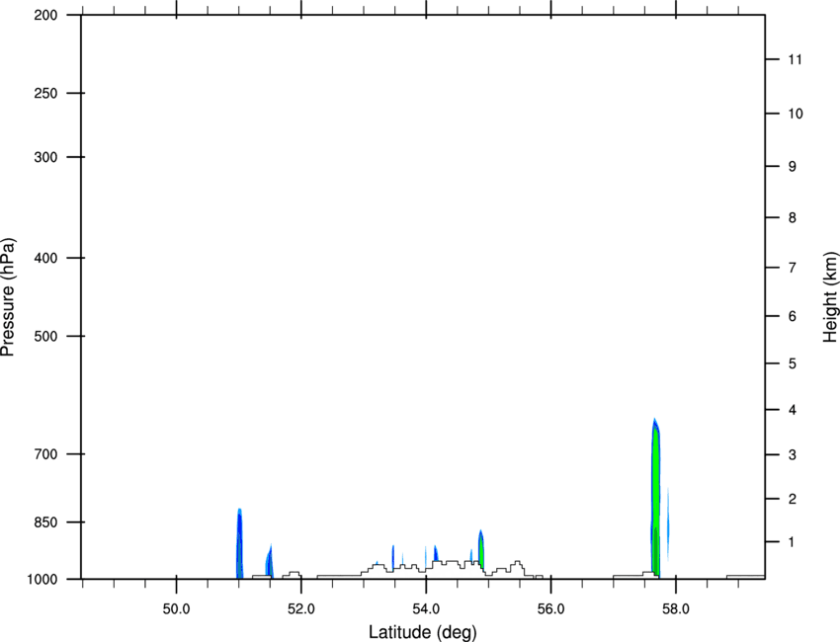Pick the 11 km height label
Image resolution: width=840 pixels, height=642 pixels.
796,59
